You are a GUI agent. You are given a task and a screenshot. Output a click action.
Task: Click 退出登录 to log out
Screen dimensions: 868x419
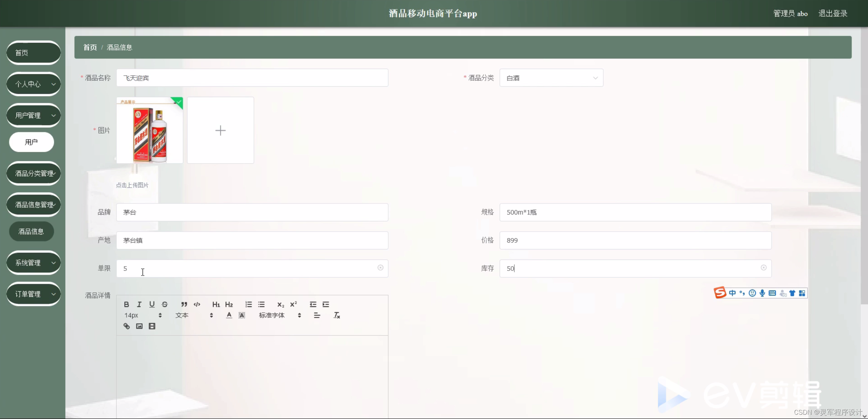pos(833,14)
